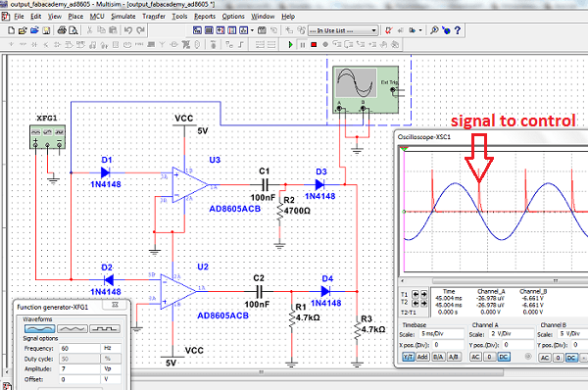The image size is (588, 390).
Task: Toggle the Spreadsheet View icon
Action: coord(209,30)
